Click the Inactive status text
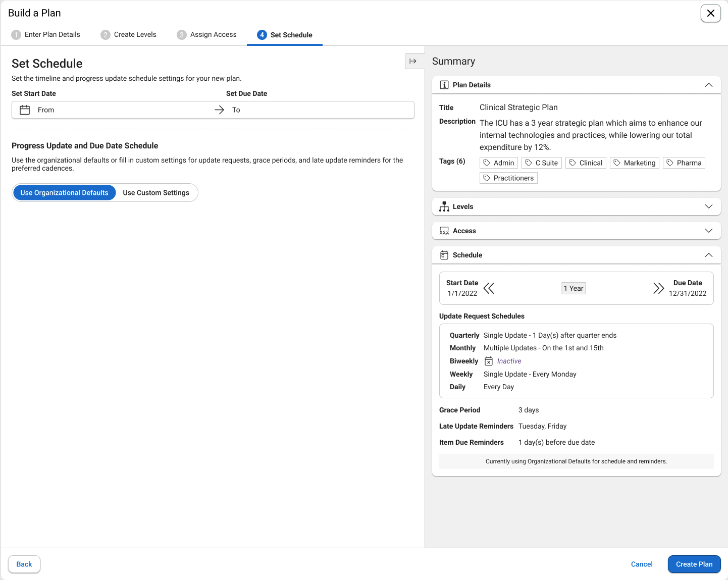Screen dimensions: 728x580 (509, 361)
